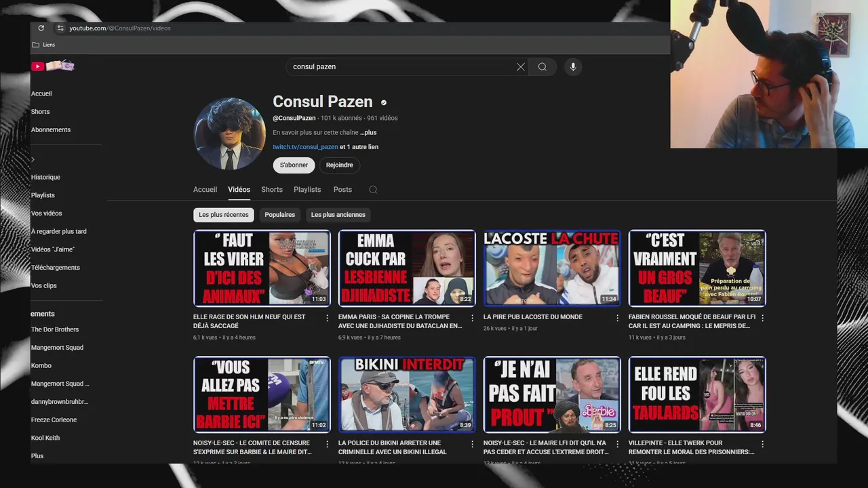The height and width of the screenshot is (488, 868).
Task: Open the Liens bookmarks folder
Action: pyautogui.click(x=43, y=45)
